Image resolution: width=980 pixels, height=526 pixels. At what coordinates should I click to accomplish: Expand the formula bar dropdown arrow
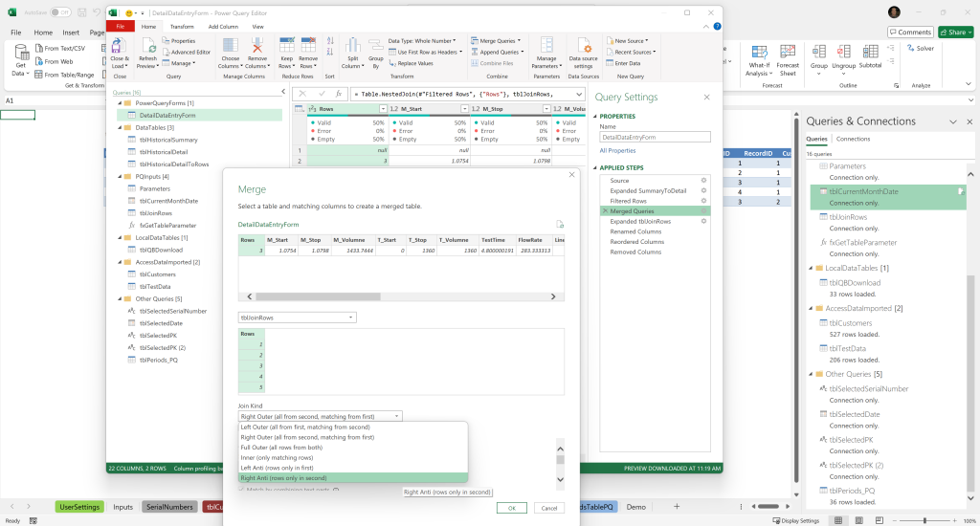point(579,94)
